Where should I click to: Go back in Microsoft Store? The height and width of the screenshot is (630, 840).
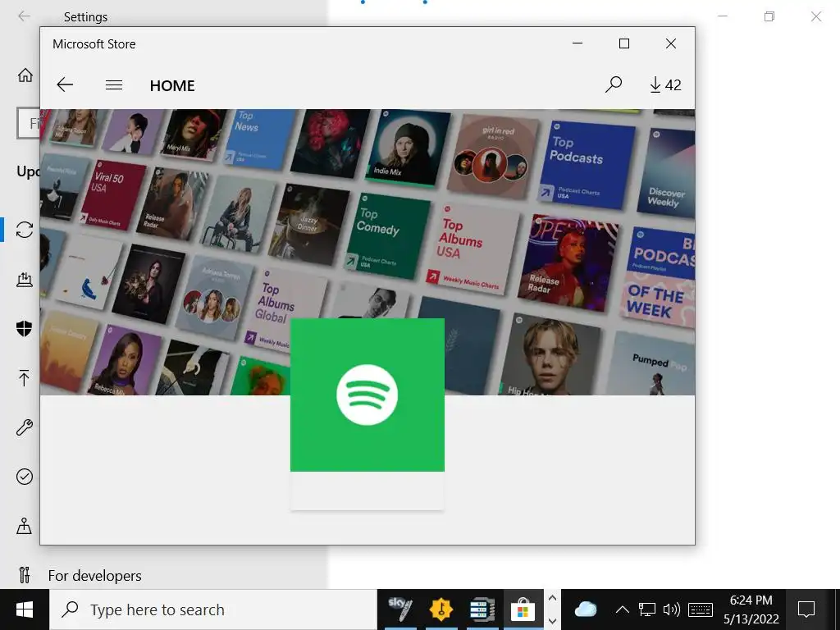point(65,84)
